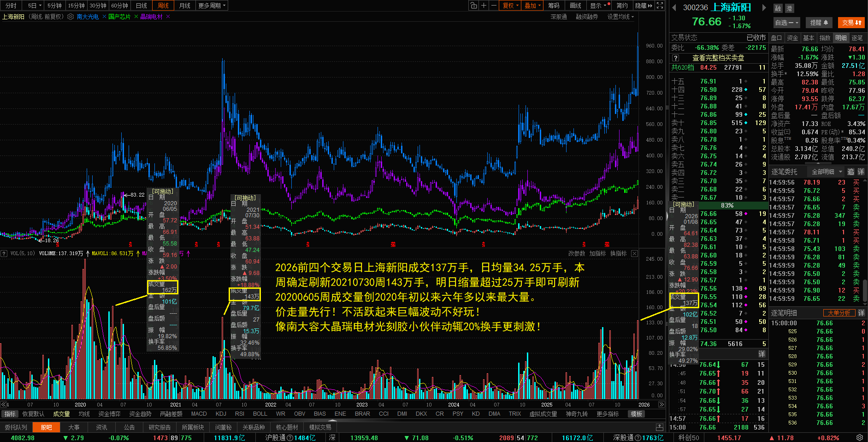Open help for VOL indicator

pos(4,253)
